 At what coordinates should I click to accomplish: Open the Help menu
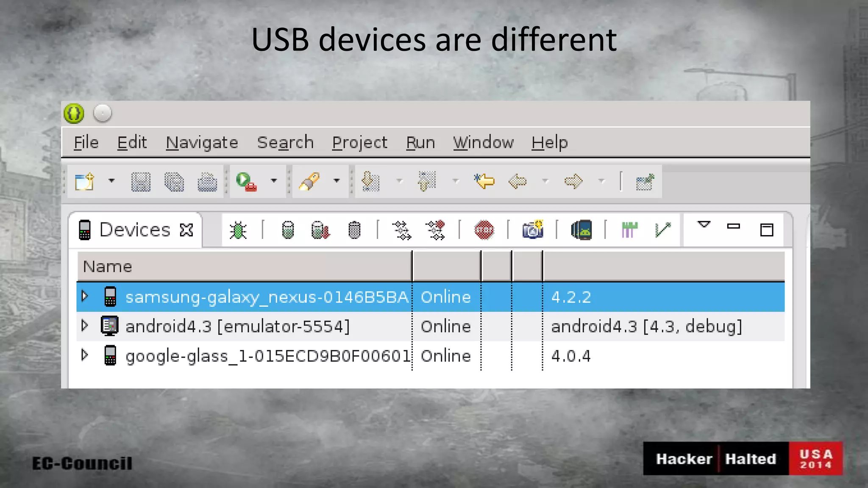[550, 143]
